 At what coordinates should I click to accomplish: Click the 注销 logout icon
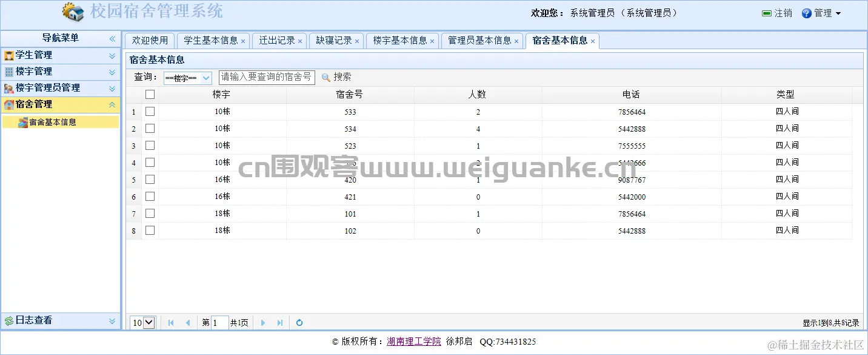(767, 13)
